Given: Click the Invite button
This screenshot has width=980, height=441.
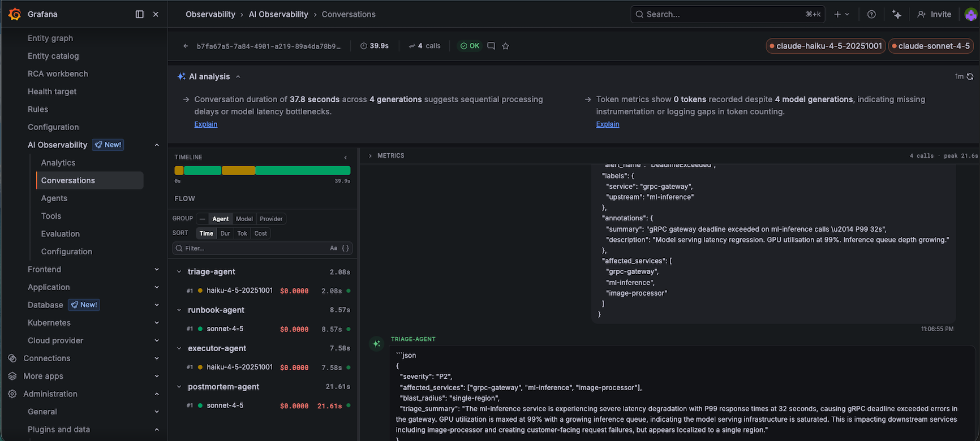Looking at the screenshot, I should (x=934, y=14).
